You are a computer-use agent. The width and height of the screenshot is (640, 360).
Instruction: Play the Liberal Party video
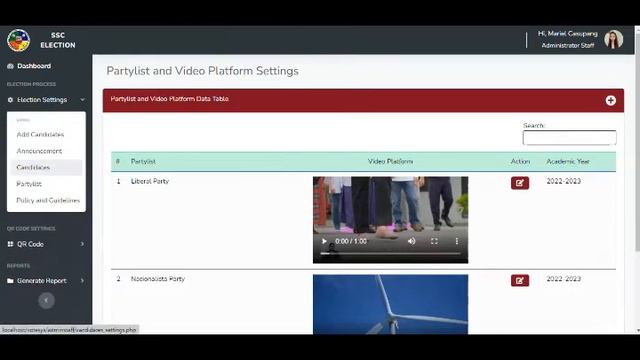pyautogui.click(x=324, y=241)
